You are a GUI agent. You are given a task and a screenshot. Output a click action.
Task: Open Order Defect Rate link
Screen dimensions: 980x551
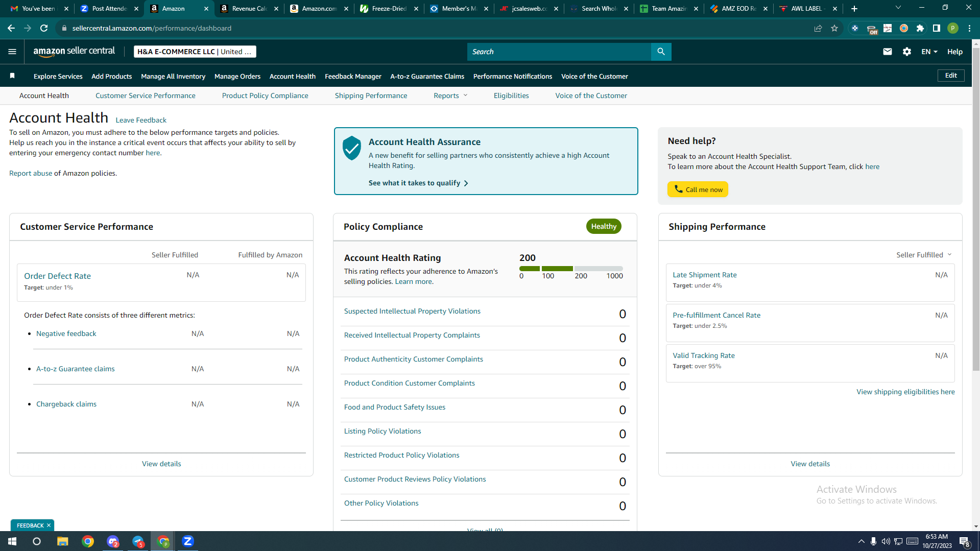point(57,276)
